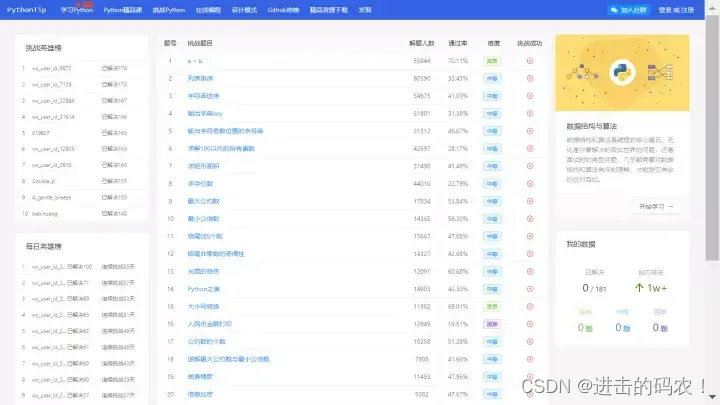Open challenge 字符串逆序

203,96
